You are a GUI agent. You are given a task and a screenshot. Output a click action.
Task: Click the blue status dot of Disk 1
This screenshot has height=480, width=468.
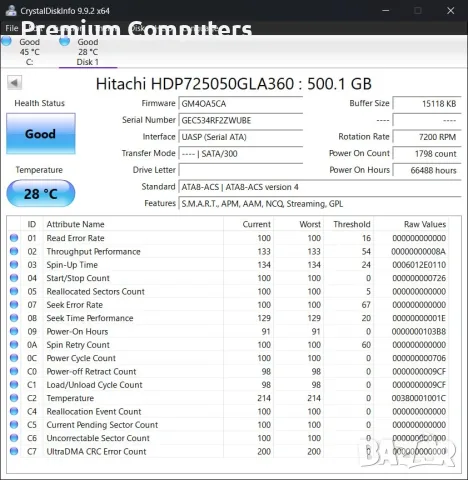[x=64, y=41]
